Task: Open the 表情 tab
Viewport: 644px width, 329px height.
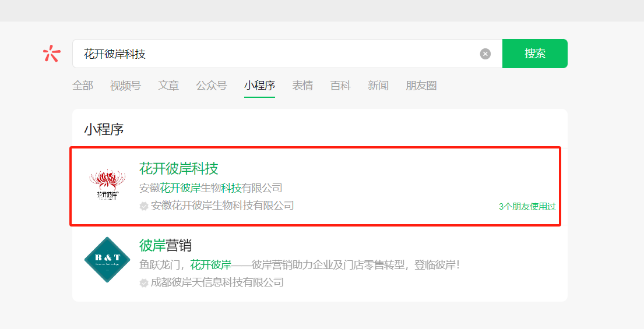Action: click(x=302, y=86)
